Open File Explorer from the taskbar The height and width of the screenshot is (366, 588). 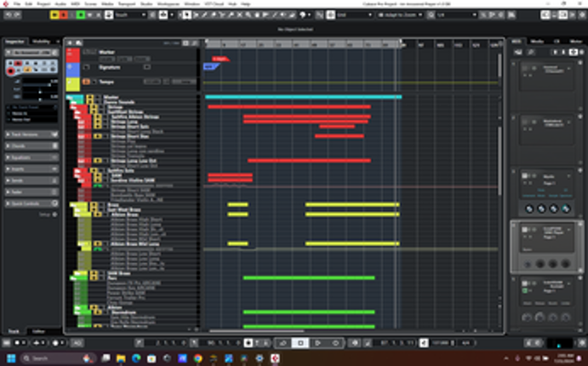121,358
